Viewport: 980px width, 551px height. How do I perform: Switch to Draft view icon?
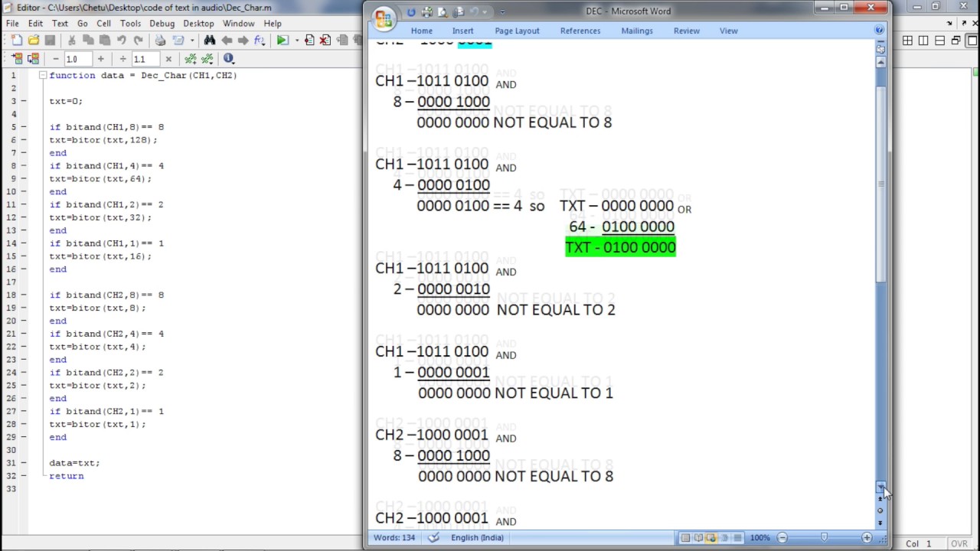[x=737, y=538]
